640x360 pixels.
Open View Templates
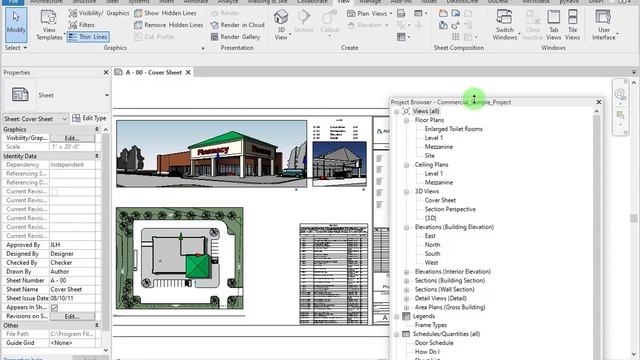tap(49, 25)
